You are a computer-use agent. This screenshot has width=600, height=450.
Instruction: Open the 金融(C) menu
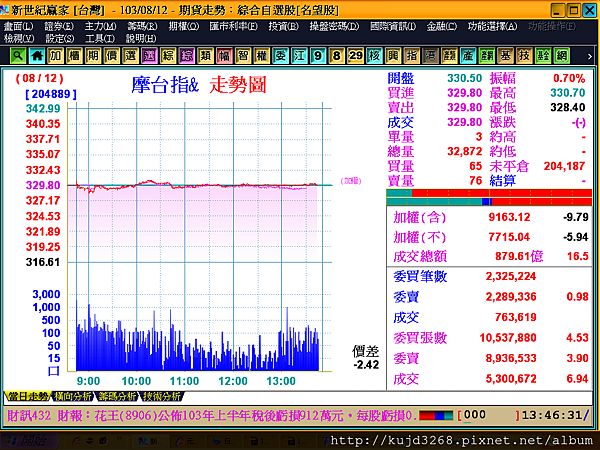coord(442,26)
